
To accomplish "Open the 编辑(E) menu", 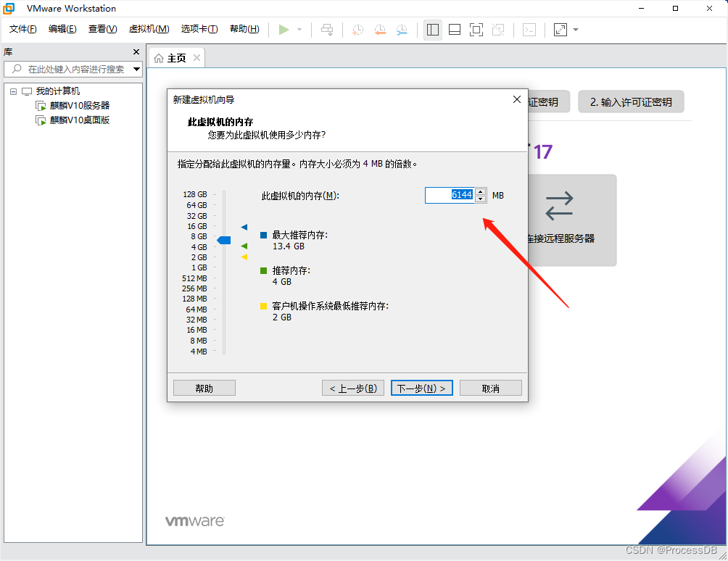I will 62,29.
